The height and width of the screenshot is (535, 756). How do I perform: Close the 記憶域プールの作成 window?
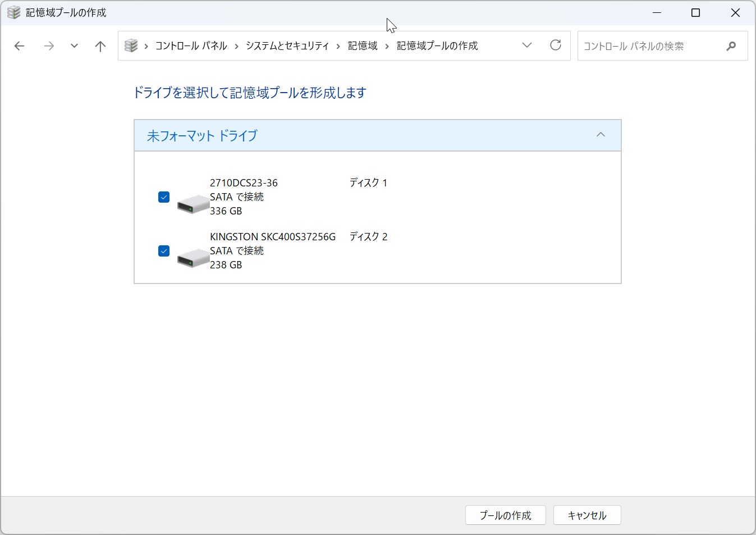pyautogui.click(x=735, y=12)
